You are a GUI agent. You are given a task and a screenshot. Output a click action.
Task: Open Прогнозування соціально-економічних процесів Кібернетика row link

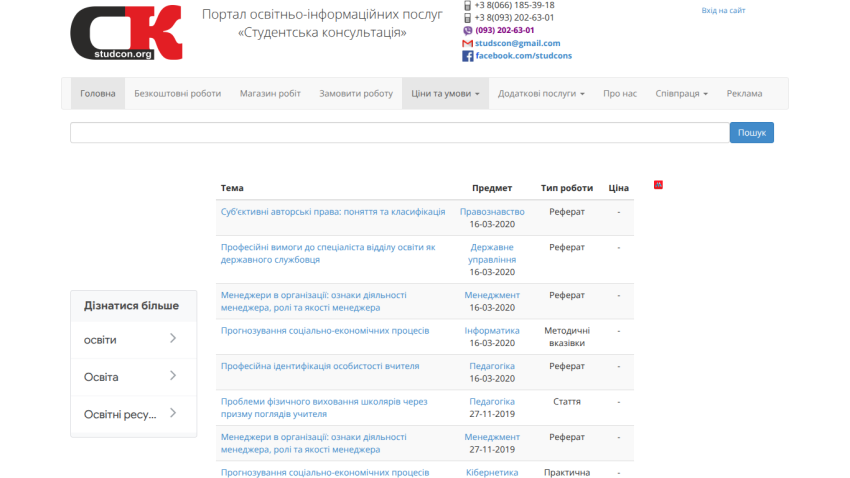[325, 473]
